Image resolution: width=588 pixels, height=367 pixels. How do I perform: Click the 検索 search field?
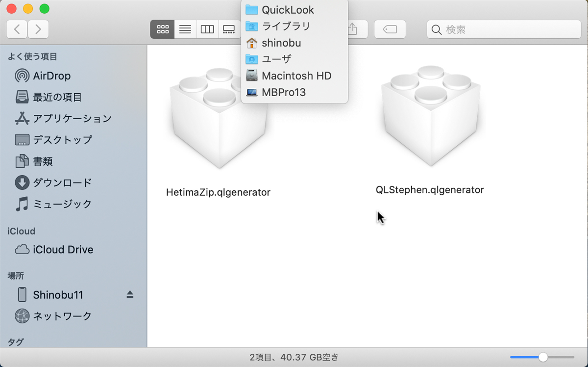coord(504,29)
